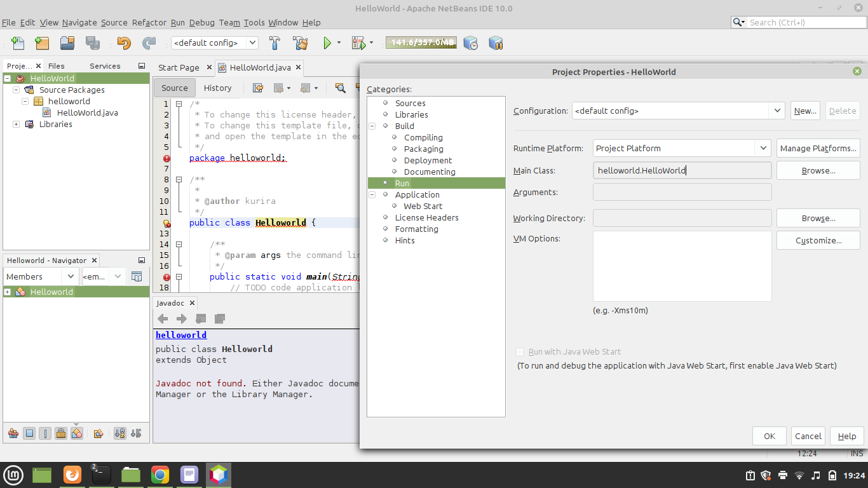Collapse the Source Packages node
This screenshot has height=488, width=868.
(x=17, y=90)
